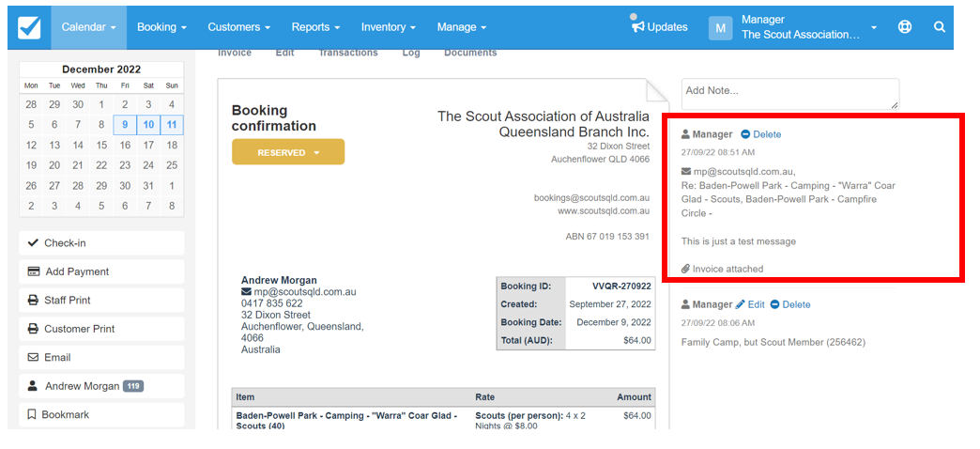The image size is (980, 449).
Task: Open the Calendar menu
Action: (x=89, y=27)
